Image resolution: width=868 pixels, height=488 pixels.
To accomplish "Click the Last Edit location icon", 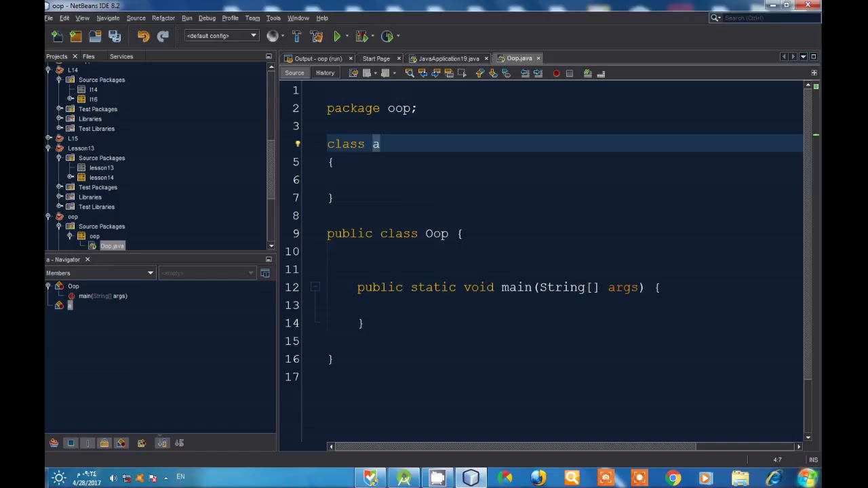I will click(x=353, y=73).
